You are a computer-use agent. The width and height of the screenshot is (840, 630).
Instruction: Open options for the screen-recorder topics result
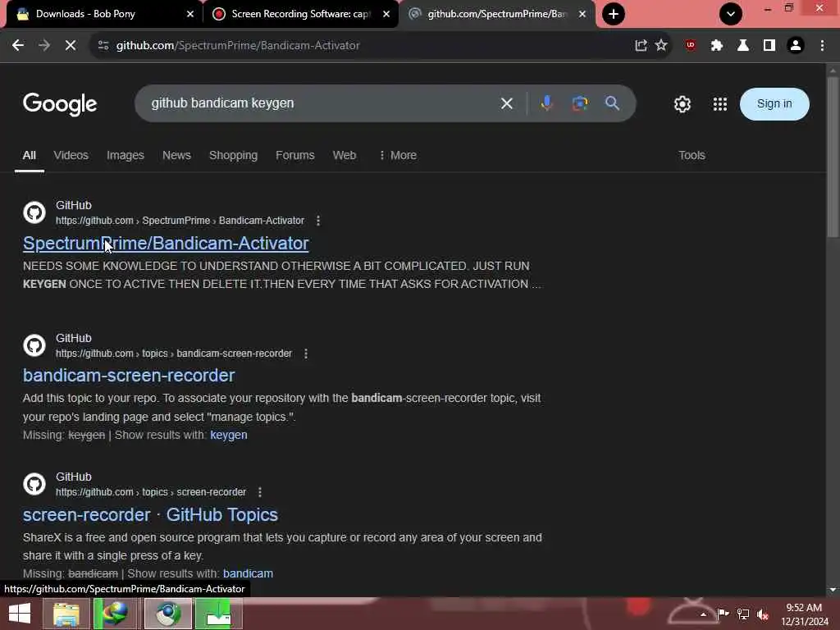(x=260, y=492)
